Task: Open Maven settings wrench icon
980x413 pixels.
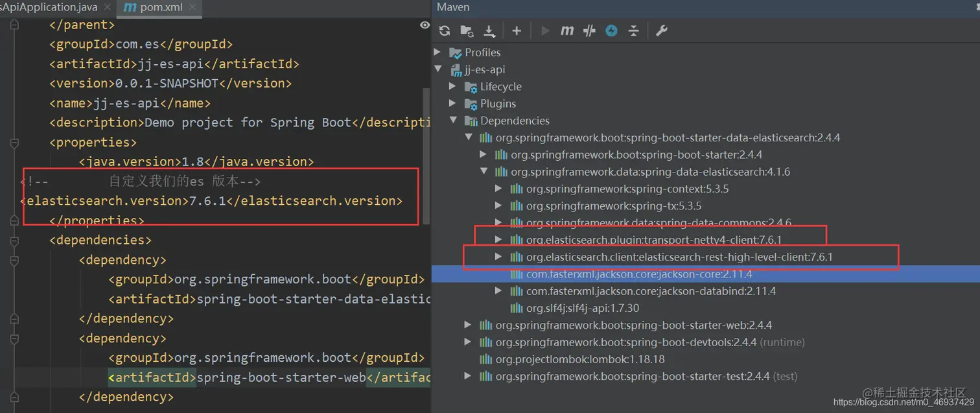Action: (x=662, y=30)
